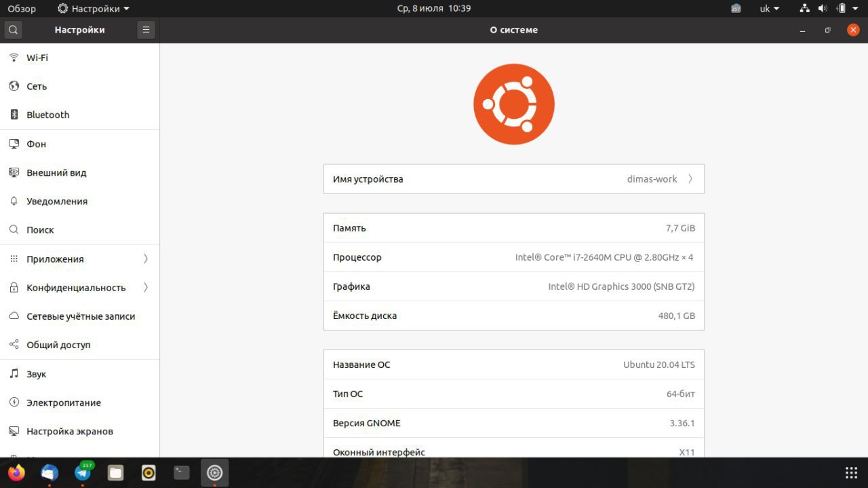This screenshot has height=488, width=868.
Task: Launch Firefox from the dock
Action: coord(16,472)
